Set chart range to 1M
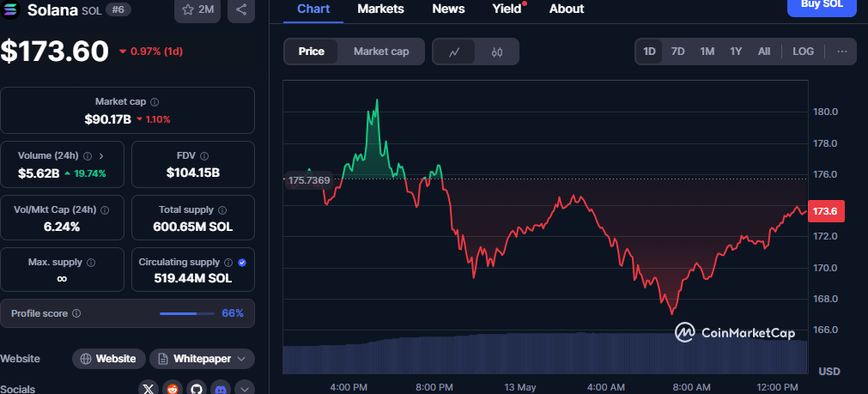Viewport: 868px width, 394px height. (x=707, y=52)
